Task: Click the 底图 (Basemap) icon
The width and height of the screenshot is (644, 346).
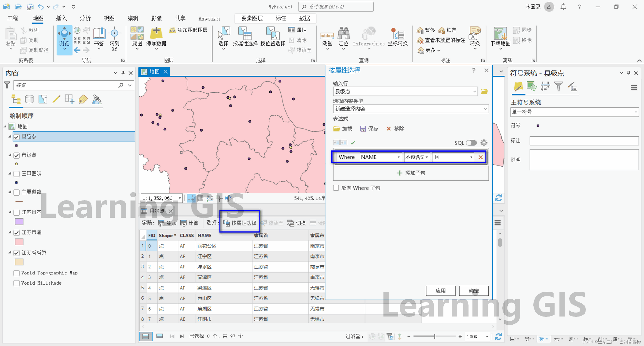Action: click(137, 33)
